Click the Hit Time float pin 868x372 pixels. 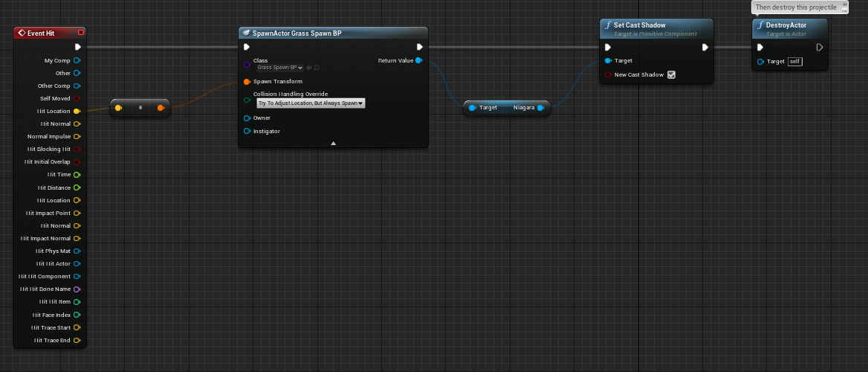77,175
